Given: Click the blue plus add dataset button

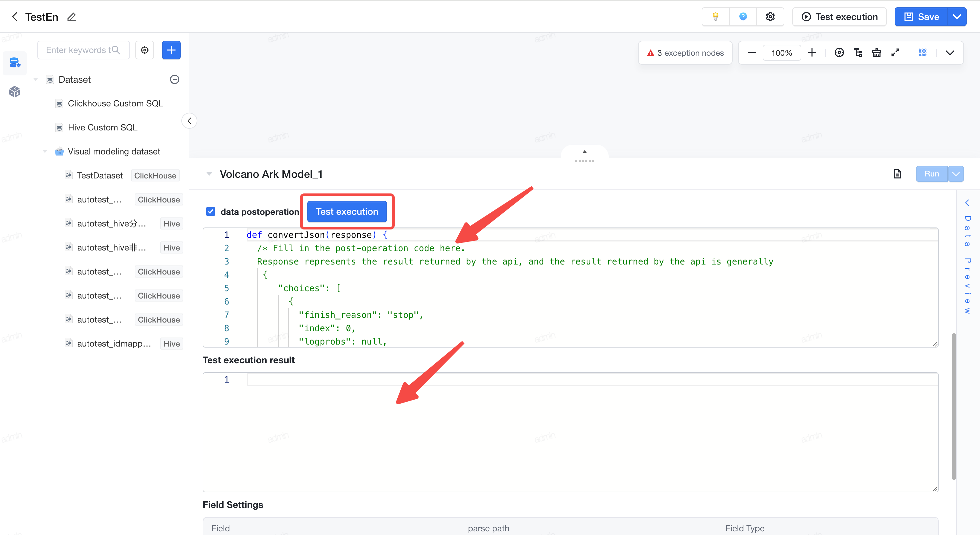Looking at the screenshot, I should click(x=171, y=50).
